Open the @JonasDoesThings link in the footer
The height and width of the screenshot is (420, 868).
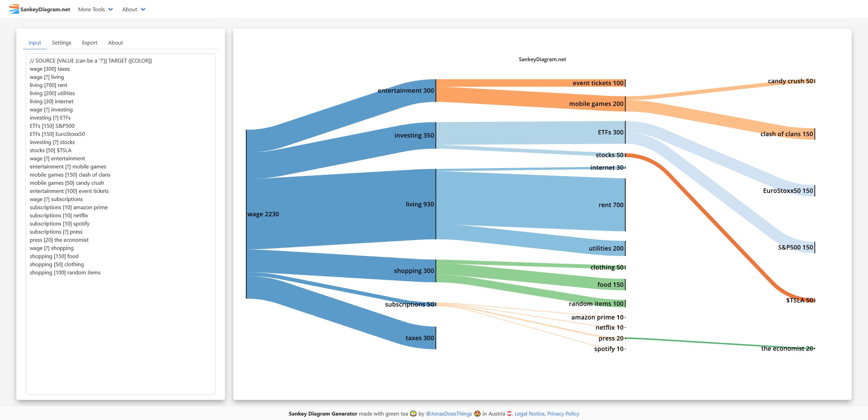pyautogui.click(x=448, y=413)
